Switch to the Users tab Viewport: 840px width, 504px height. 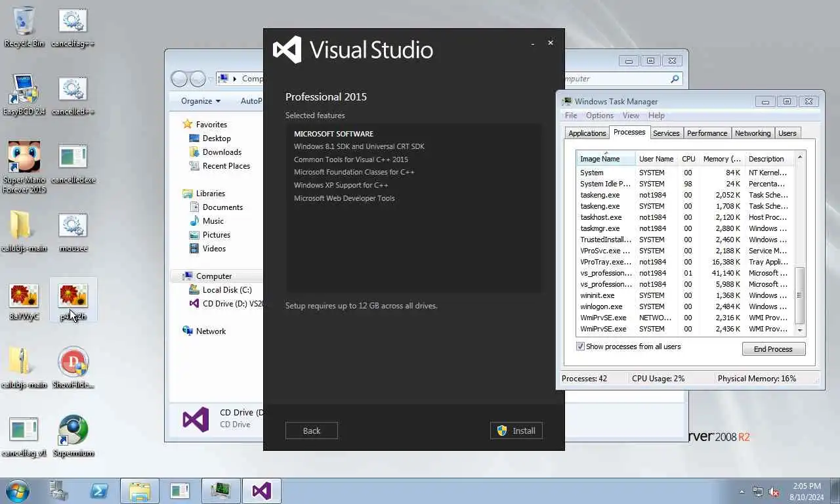pyautogui.click(x=787, y=133)
